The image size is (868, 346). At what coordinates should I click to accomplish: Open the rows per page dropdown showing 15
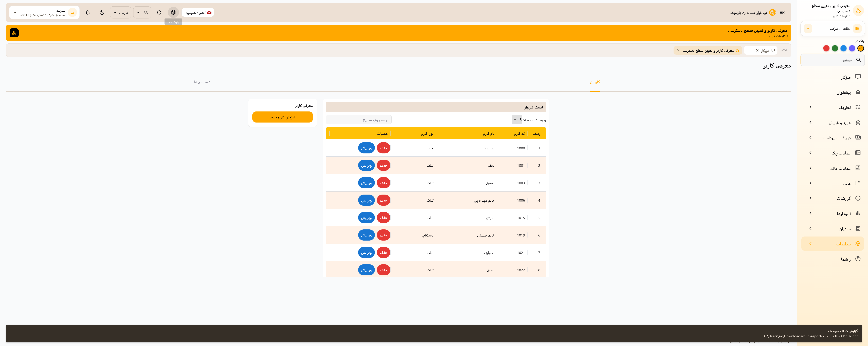517,119
